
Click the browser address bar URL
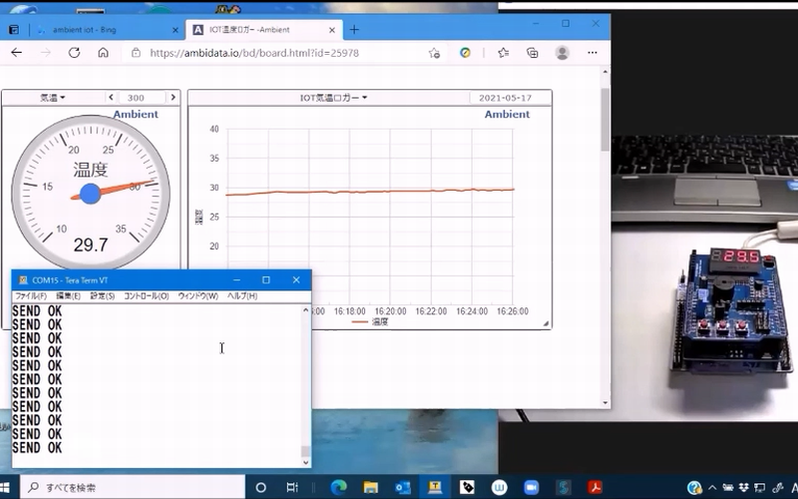[x=253, y=53]
